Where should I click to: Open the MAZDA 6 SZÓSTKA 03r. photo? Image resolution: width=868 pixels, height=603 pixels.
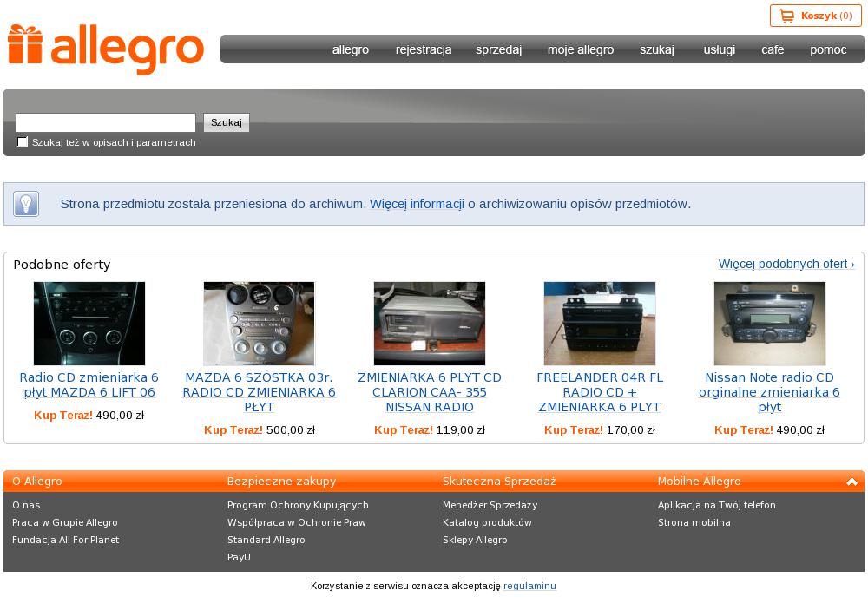tap(259, 324)
